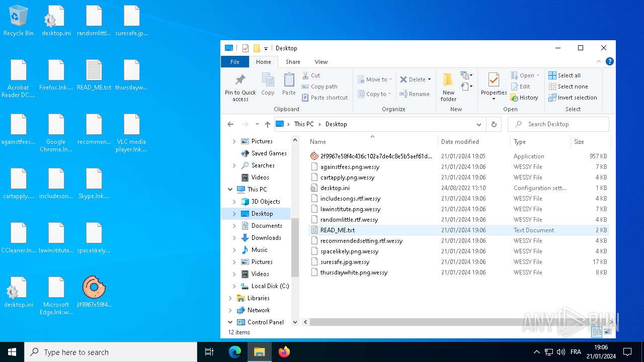Select Documents in navigation pane
The width and height of the screenshot is (644, 362).
tap(267, 226)
